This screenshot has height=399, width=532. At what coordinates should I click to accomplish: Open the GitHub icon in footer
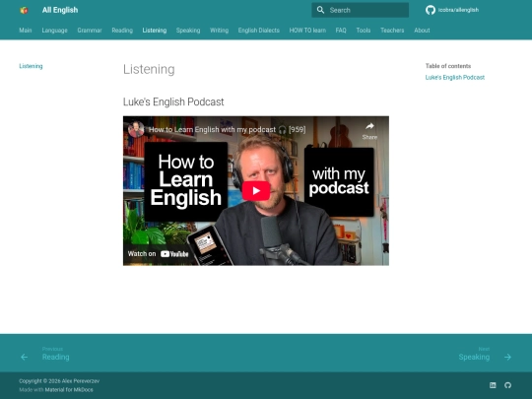pos(507,385)
